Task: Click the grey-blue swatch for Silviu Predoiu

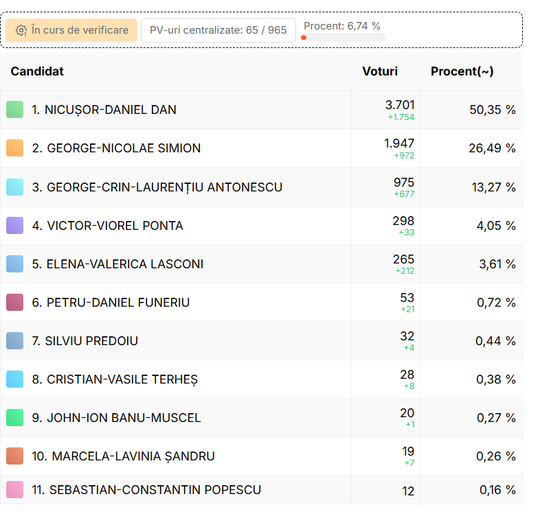Action: tap(15, 341)
